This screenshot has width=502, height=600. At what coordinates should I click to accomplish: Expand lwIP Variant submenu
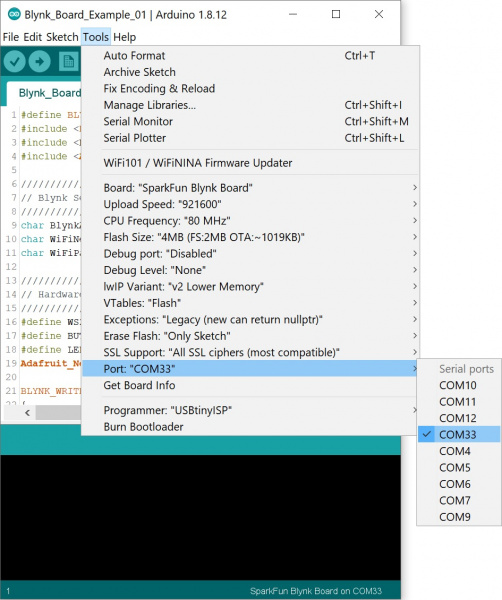pyautogui.click(x=251, y=287)
